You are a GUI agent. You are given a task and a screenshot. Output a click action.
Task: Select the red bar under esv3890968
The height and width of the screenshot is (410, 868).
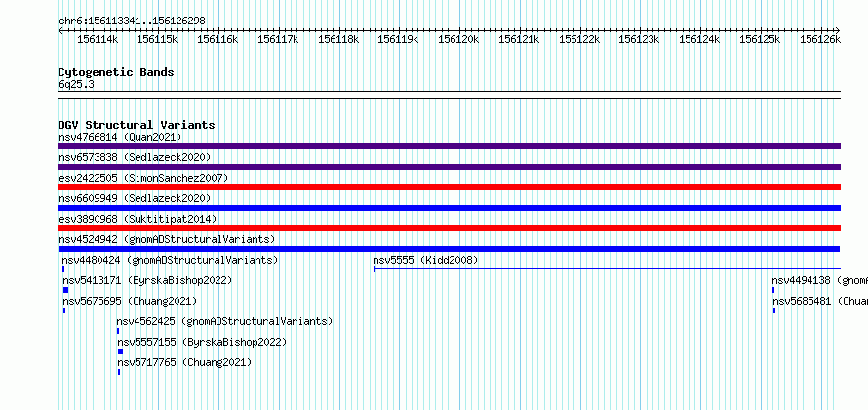point(449,228)
